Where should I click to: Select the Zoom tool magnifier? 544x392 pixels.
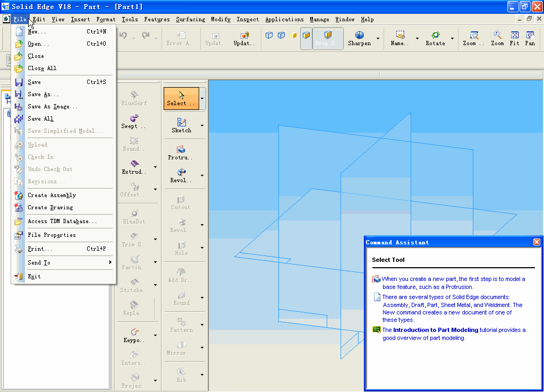pos(497,38)
